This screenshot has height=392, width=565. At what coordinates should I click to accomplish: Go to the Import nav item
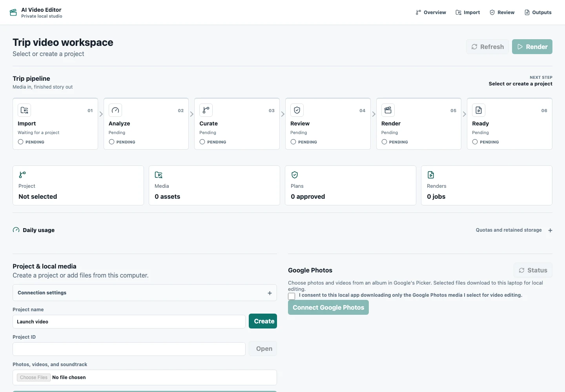pos(468,13)
